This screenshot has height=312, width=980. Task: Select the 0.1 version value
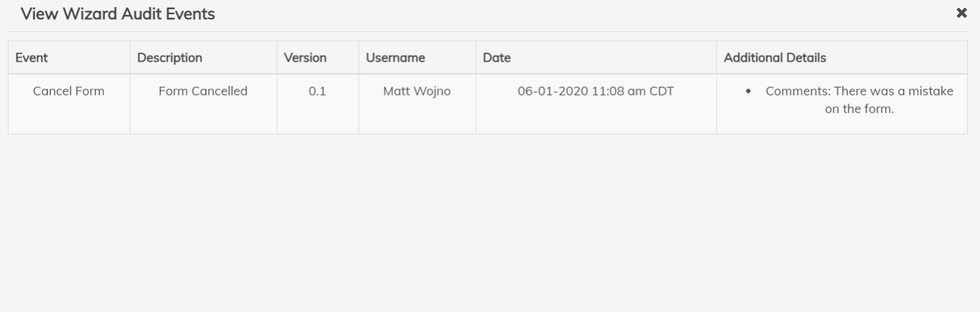[317, 91]
